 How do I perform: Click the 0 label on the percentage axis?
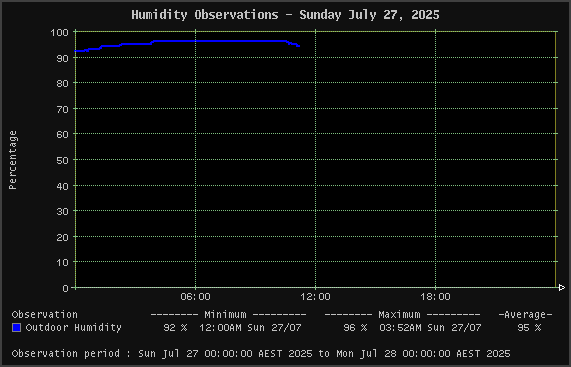(66, 288)
